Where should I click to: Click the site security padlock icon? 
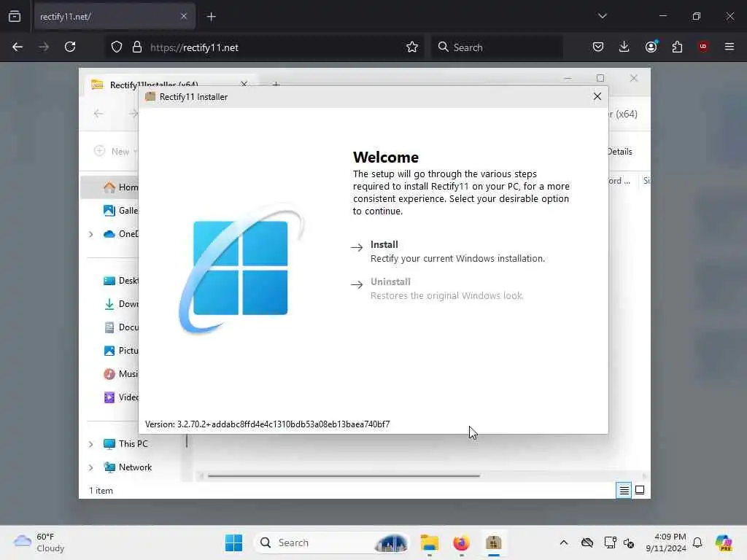(137, 47)
